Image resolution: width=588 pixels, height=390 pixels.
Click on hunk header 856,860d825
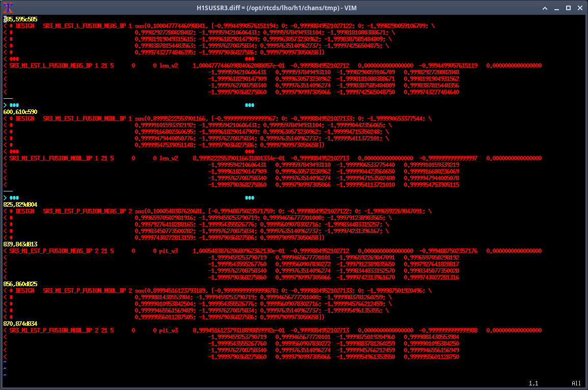tap(20, 284)
